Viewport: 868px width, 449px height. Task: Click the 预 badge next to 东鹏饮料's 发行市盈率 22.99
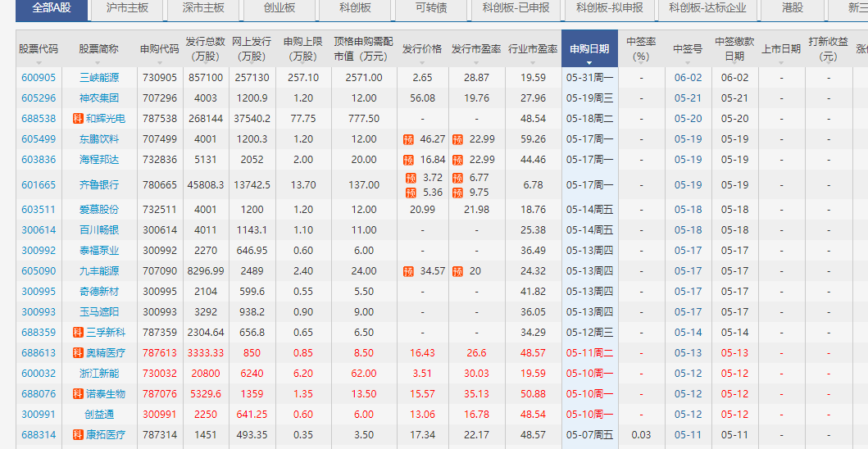pos(457,139)
